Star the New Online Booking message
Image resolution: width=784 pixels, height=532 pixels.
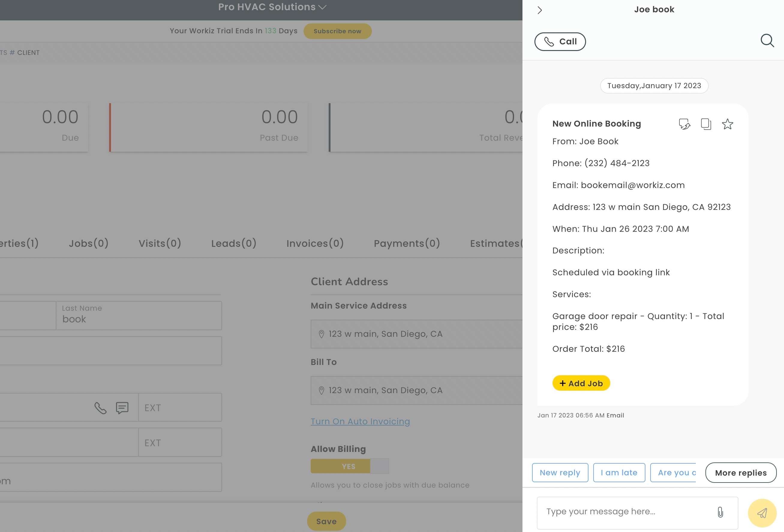[727, 124]
